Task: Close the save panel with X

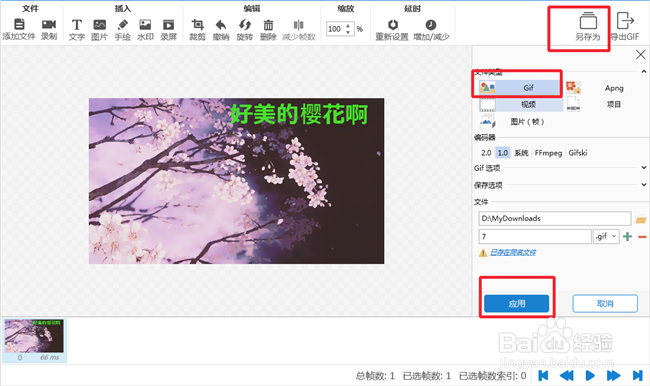Action: [x=640, y=54]
